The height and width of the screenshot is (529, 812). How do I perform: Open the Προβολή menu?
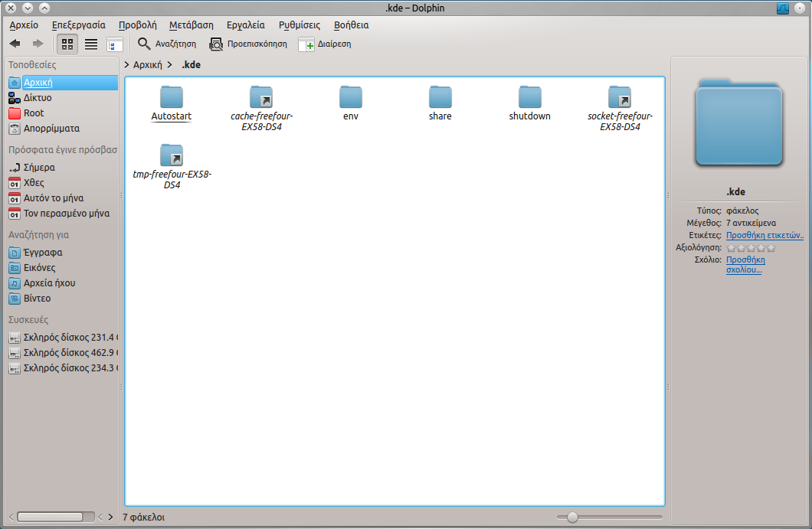pyautogui.click(x=137, y=24)
